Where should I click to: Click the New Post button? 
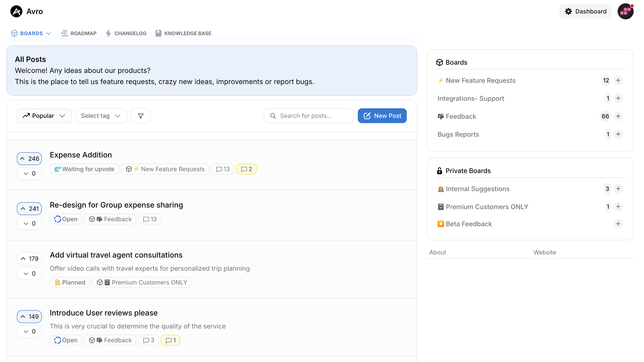382,116
